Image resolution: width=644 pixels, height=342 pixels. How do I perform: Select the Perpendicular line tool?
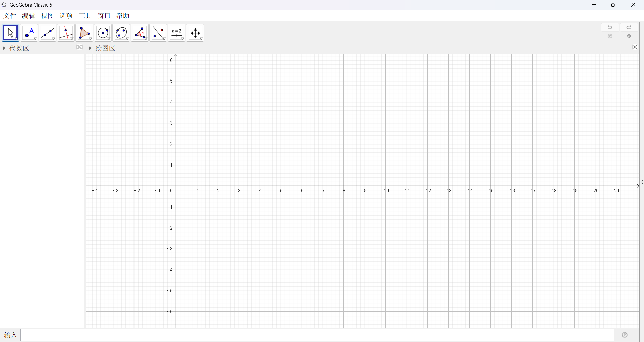click(66, 33)
